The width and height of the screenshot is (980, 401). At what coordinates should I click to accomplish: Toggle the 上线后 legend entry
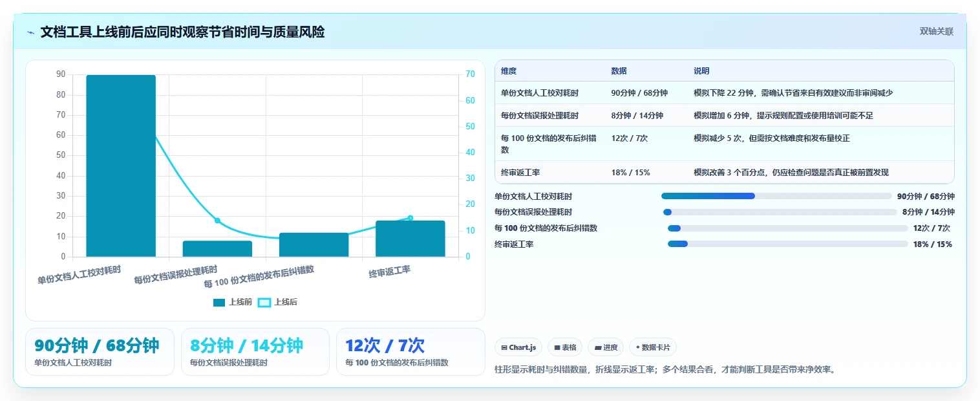pos(278,302)
